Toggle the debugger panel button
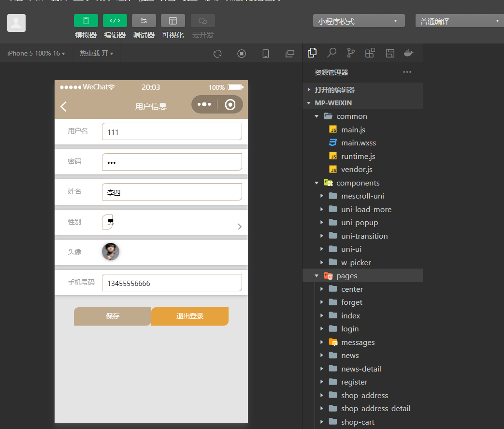504x429 pixels. (x=144, y=21)
